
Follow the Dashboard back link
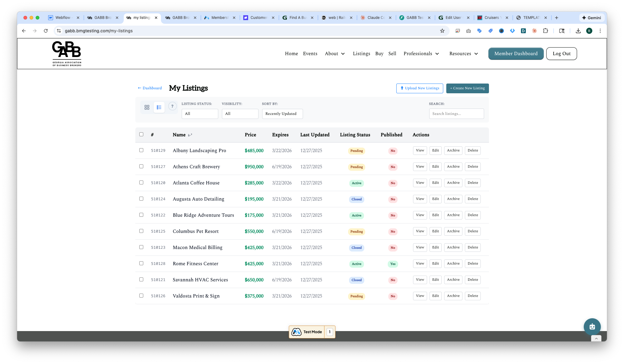tap(149, 88)
